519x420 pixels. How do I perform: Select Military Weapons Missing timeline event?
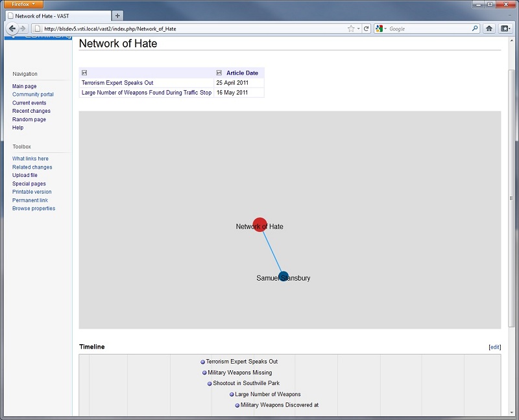(x=237, y=373)
